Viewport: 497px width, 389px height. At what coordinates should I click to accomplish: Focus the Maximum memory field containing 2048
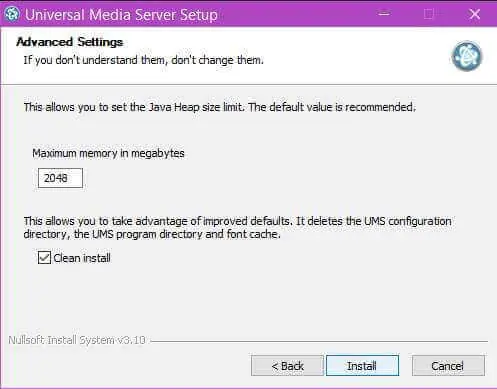point(60,178)
